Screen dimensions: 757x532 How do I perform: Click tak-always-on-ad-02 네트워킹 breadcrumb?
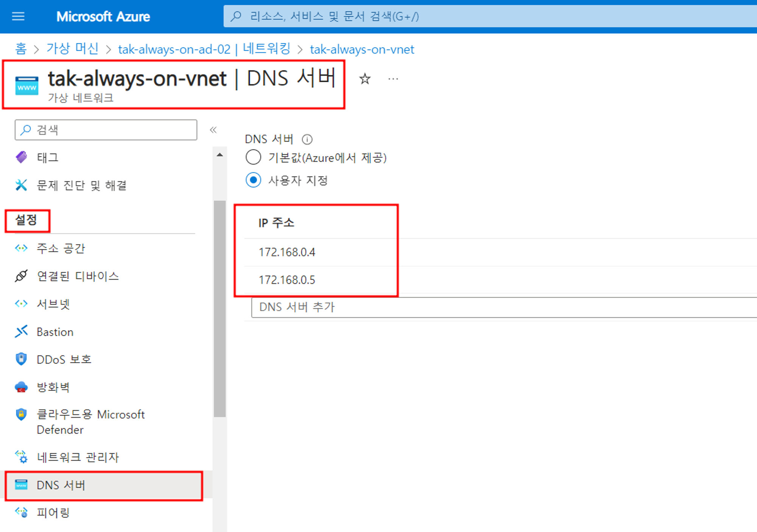204,49
